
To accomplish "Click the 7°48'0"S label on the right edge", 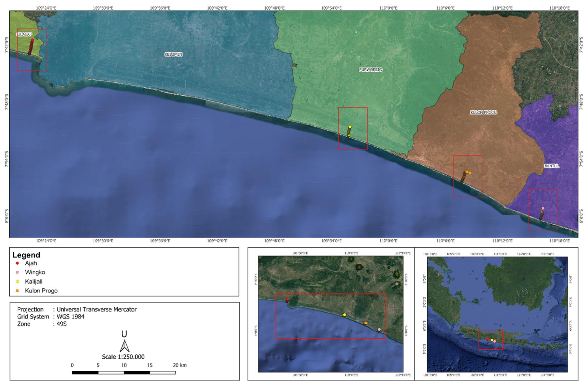I will (581, 102).
